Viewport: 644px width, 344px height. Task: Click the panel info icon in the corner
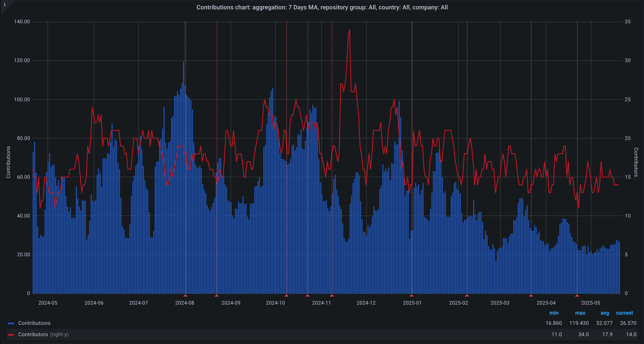coord(5,4)
